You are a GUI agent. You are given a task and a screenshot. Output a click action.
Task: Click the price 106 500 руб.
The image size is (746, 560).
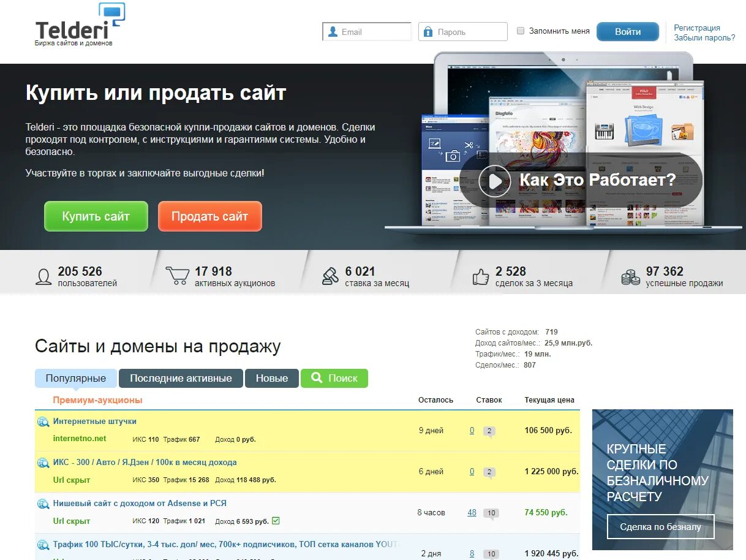click(548, 431)
